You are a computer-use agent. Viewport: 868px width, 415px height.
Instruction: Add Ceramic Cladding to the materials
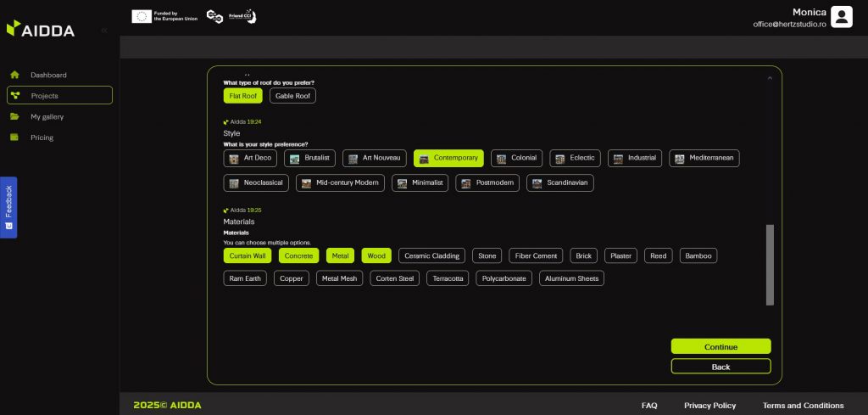tap(431, 255)
